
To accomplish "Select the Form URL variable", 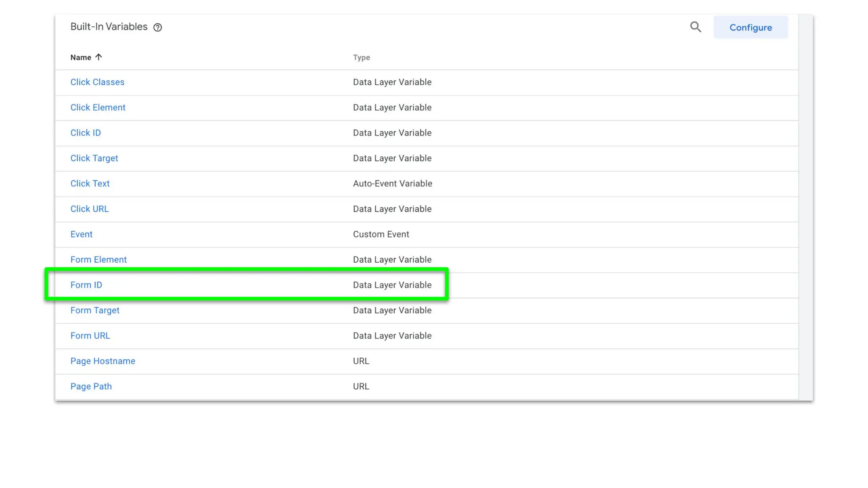I will [90, 336].
